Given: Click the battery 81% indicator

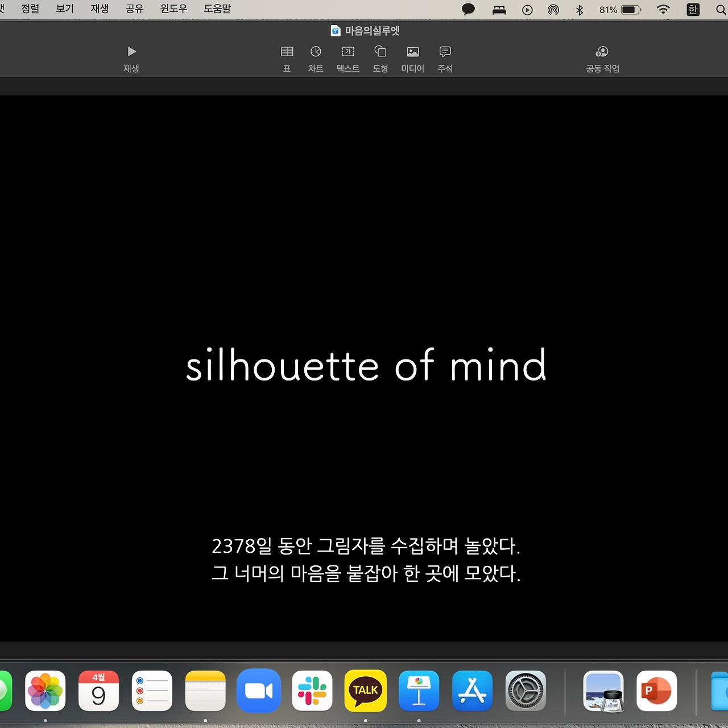Looking at the screenshot, I should coord(620,10).
